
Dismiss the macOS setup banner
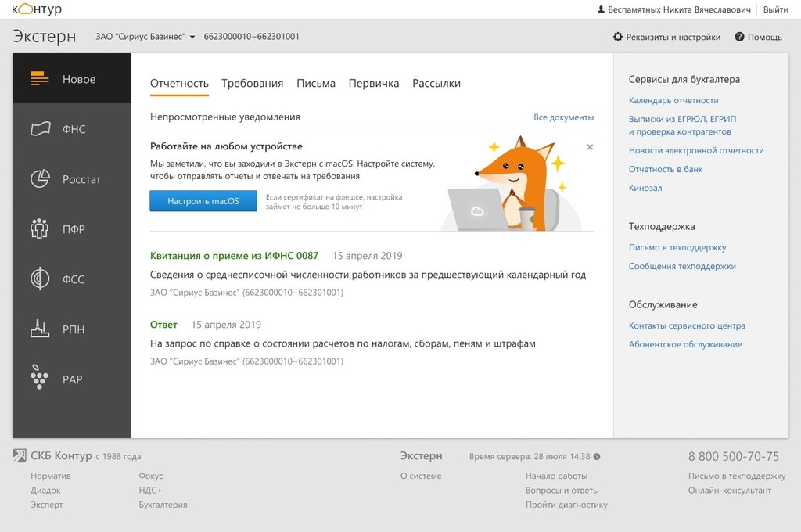point(590,147)
